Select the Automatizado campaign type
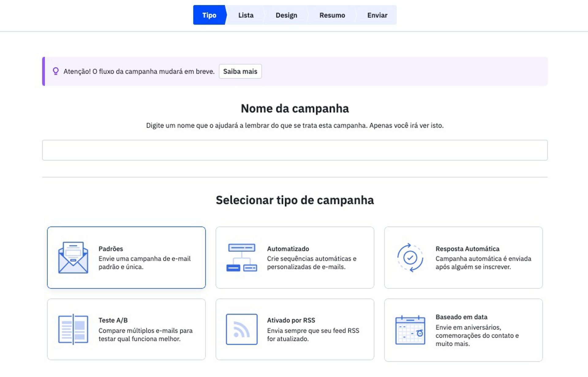This screenshot has height=377, width=588. (295, 257)
